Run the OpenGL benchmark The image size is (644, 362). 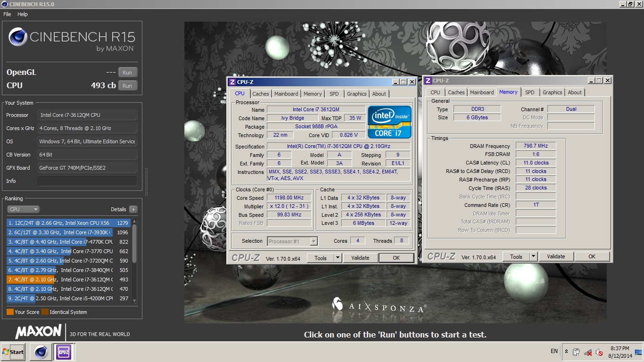click(x=127, y=72)
